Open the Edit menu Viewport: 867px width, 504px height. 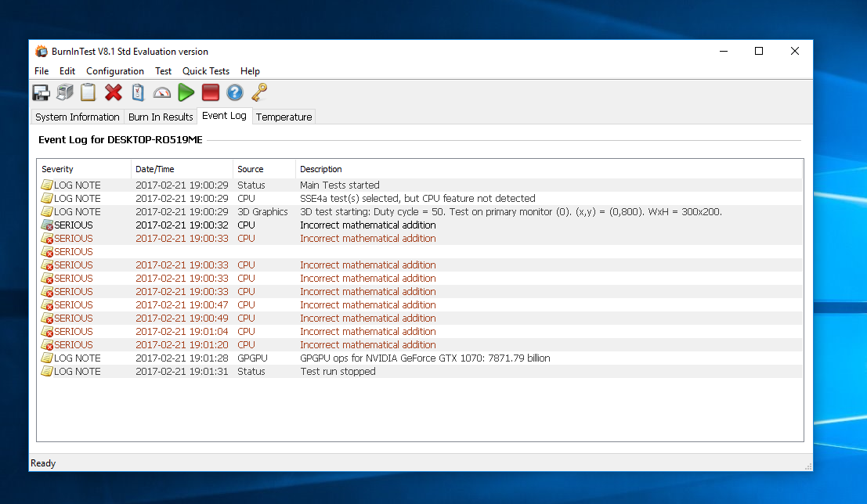(67, 71)
